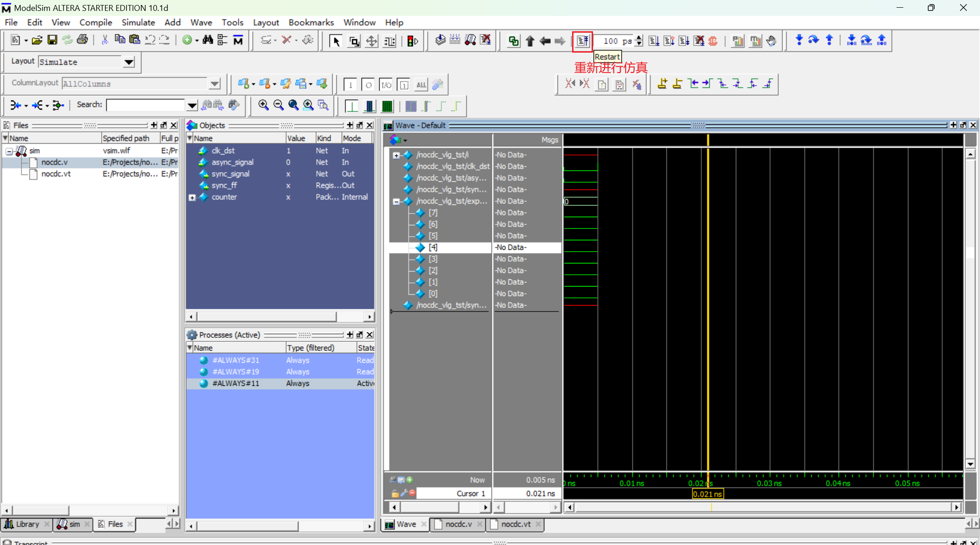Click the Zoom In magnifier icon
The height and width of the screenshot is (545, 980).
pos(263,105)
